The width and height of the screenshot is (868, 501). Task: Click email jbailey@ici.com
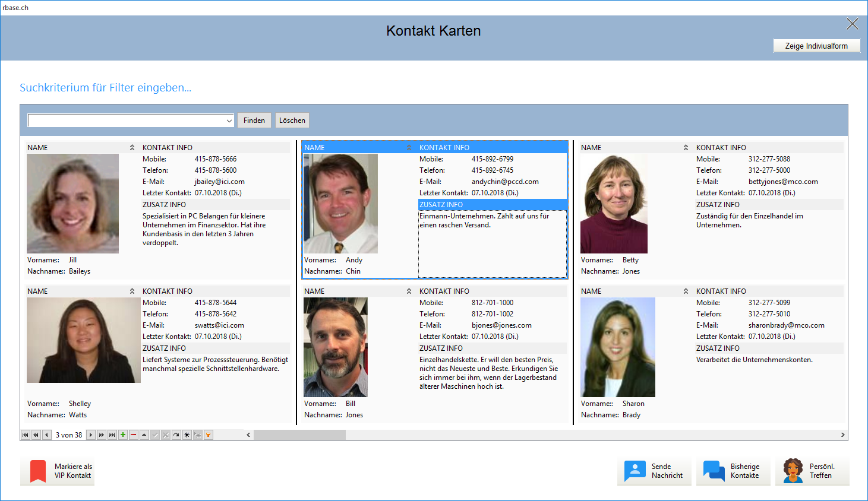[x=219, y=182]
